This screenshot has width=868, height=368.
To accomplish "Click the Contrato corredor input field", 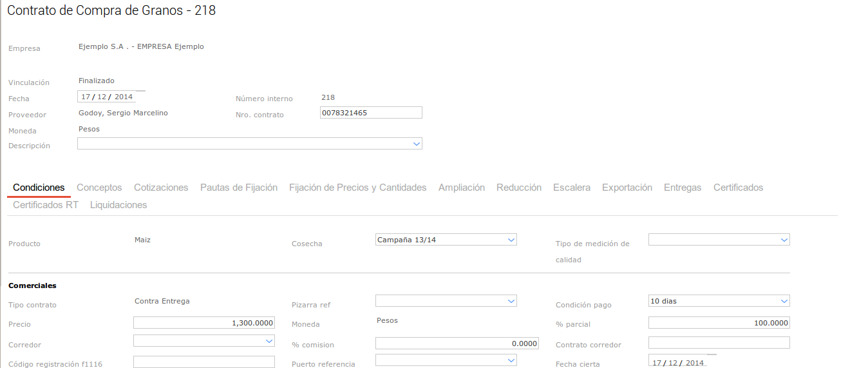I will click(x=719, y=342).
